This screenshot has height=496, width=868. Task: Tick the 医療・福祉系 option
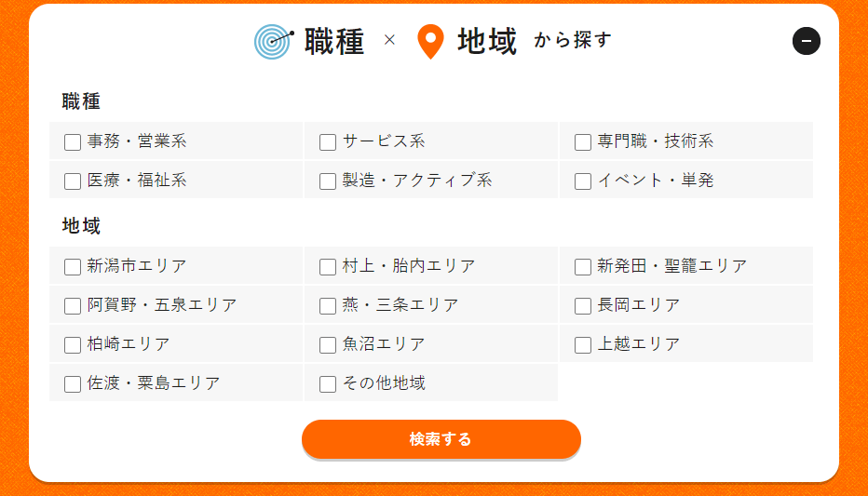pos(73,181)
